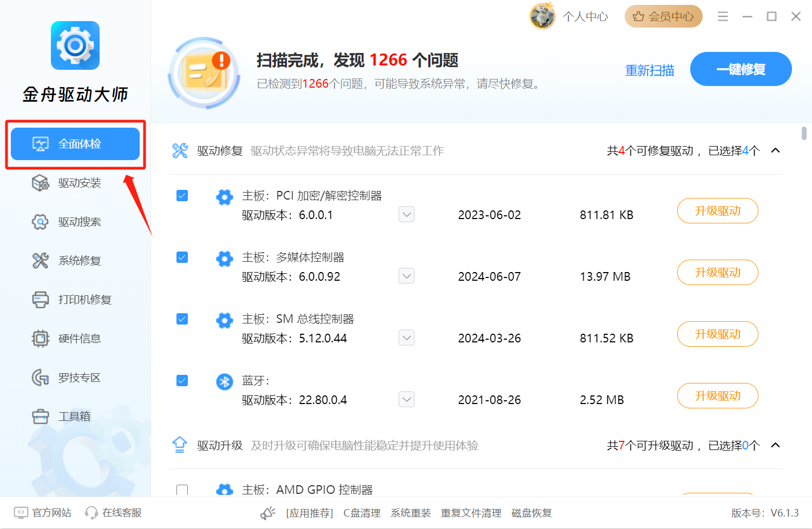Click the size 811.52 KB
Viewport: 812px width, 529px height.
[606, 338]
